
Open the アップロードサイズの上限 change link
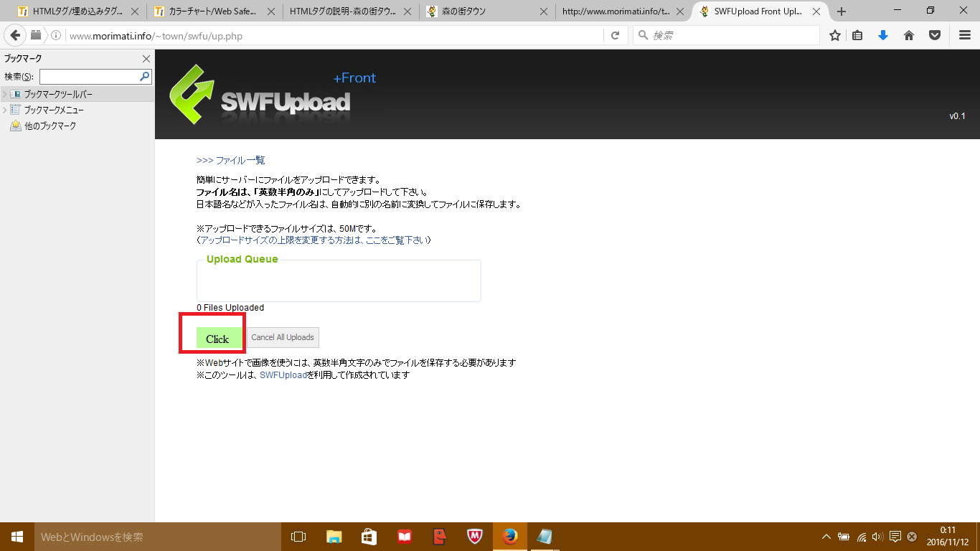314,240
